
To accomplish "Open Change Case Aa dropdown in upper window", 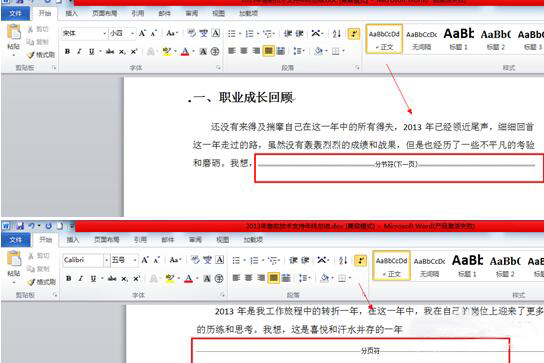I will [x=172, y=33].
